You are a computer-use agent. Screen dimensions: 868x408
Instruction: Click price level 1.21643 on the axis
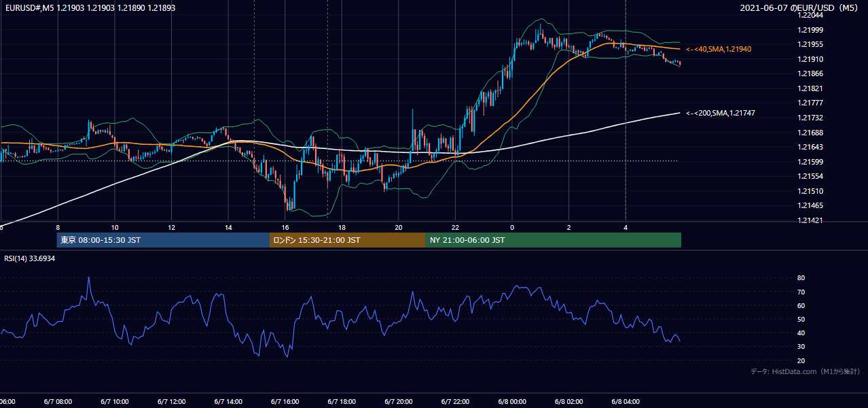812,147
